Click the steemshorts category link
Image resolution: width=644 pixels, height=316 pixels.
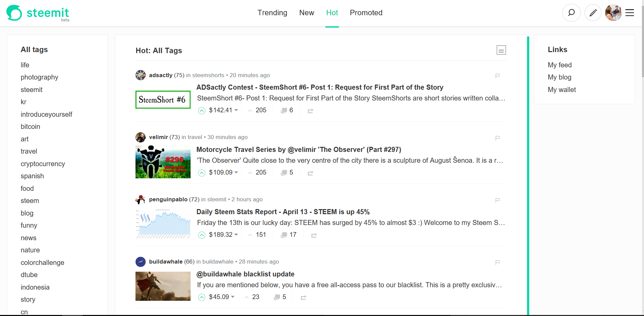click(208, 75)
